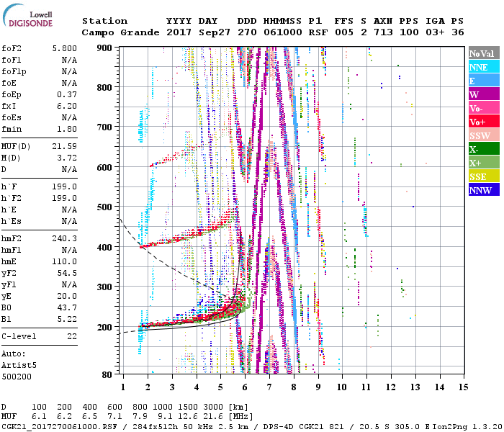The width and height of the screenshot is (504, 432).
Task: Click the foF2 value 5.800
Action: [x=65, y=48]
